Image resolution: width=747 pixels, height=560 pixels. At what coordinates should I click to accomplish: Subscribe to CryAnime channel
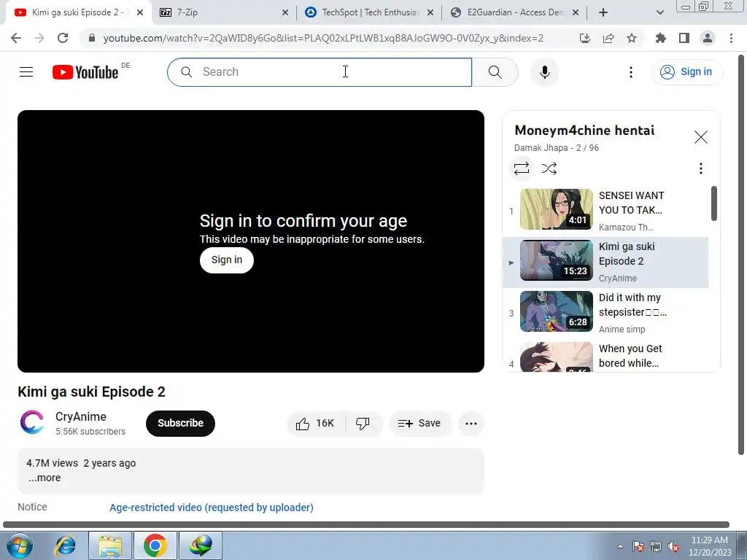pyautogui.click(x=181, y=424)
